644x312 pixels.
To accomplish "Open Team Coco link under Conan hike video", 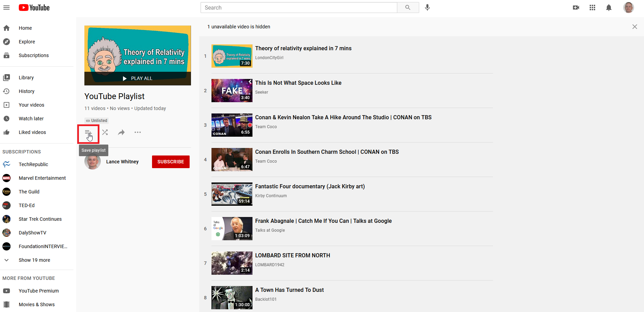I will coord(266,127).
